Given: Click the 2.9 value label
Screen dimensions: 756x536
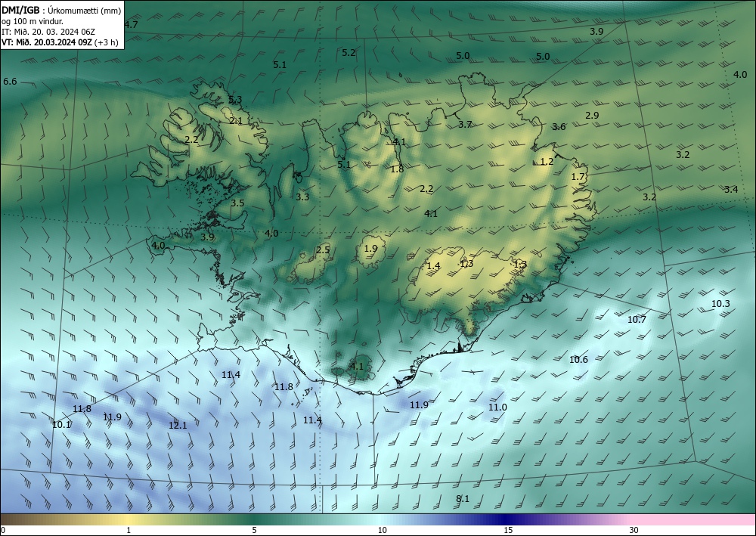Looking at the screenshot, I should pos(592,115).
